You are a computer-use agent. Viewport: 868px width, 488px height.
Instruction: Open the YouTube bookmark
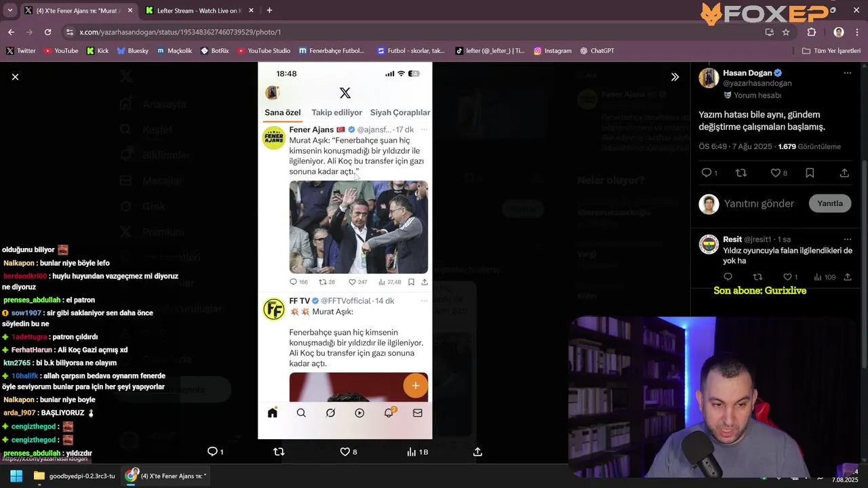(61, 51)
